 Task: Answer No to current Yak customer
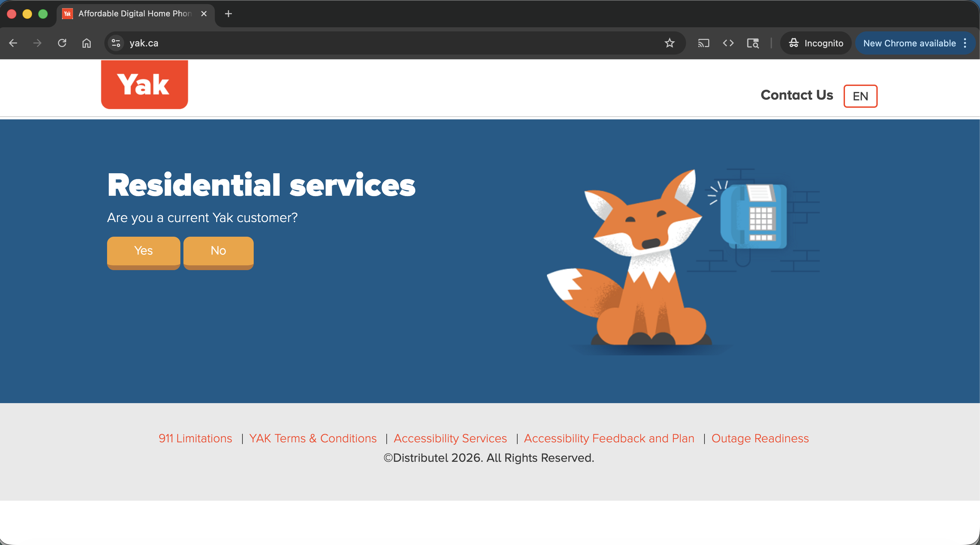[x=218, y=253]
